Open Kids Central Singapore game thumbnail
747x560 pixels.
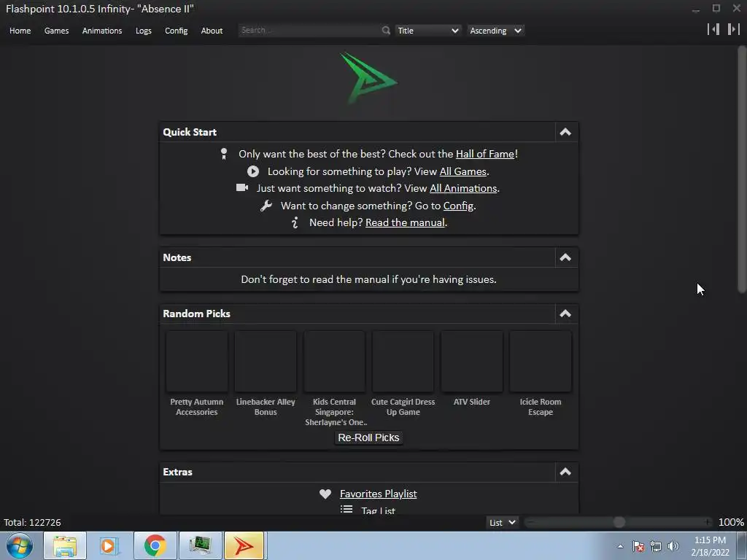pos(334,361)
